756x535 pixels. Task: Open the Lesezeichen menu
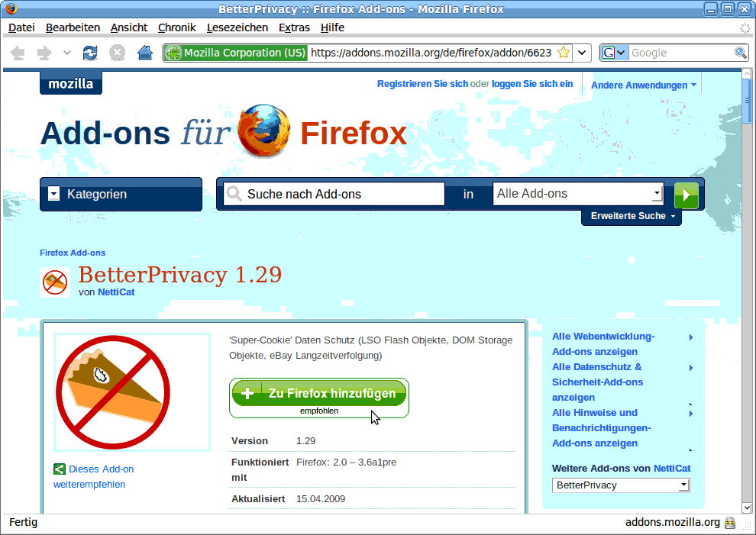[x=237, y=27]
